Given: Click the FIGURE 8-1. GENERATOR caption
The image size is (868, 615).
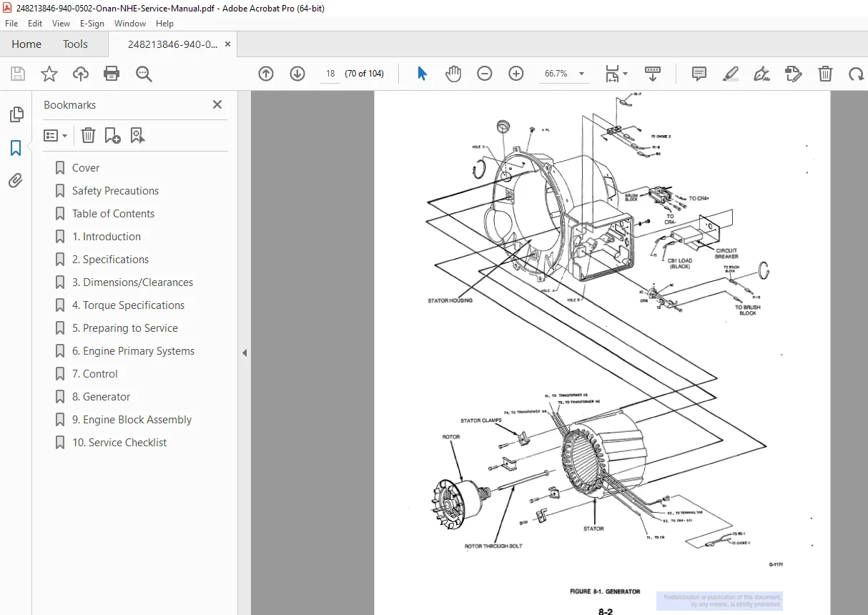Looking at the screenshot, I should pyautogui.click(x=604, y=591).
